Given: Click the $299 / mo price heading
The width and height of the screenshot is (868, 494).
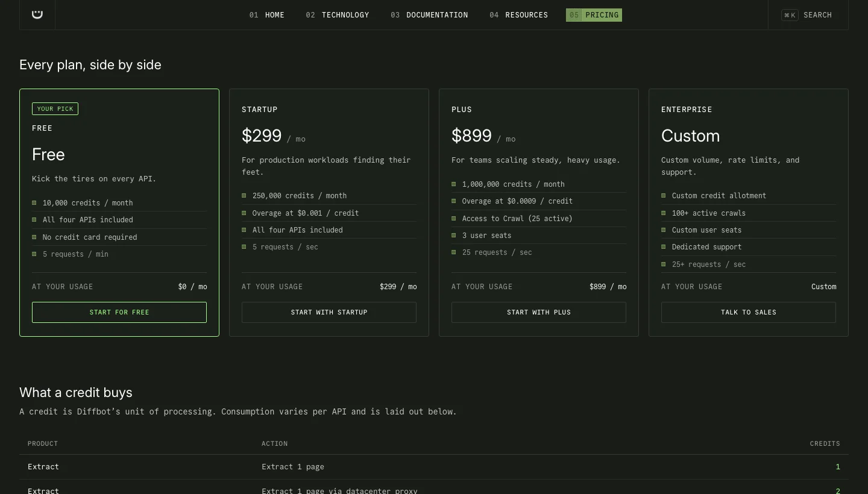Looking at the screenshot, I should point(274,136).
